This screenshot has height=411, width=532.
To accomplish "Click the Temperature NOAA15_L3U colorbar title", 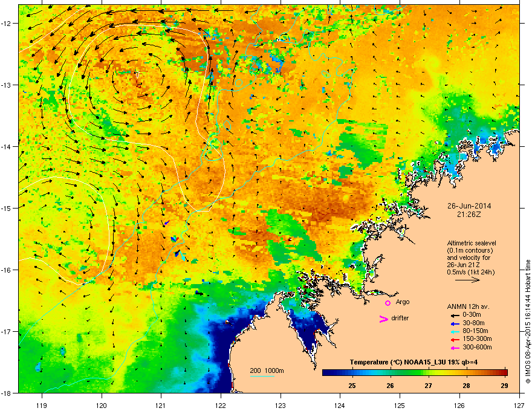I will [414, 363].
